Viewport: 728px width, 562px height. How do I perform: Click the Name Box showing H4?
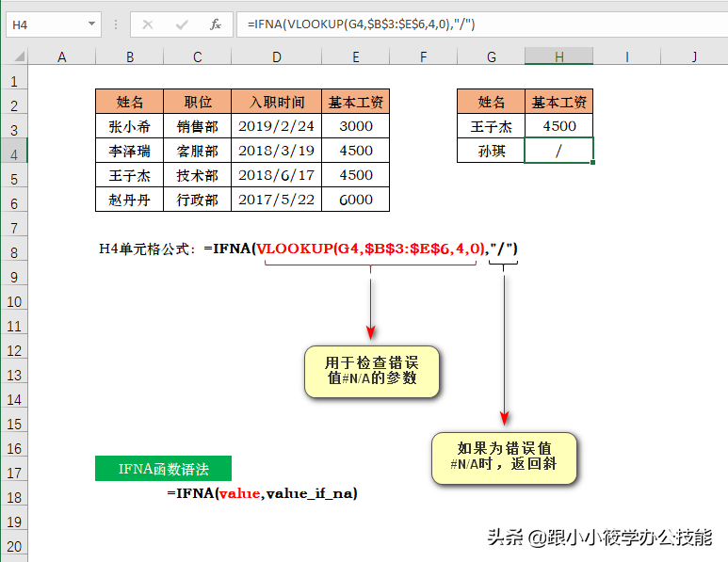tap(54, 24)
